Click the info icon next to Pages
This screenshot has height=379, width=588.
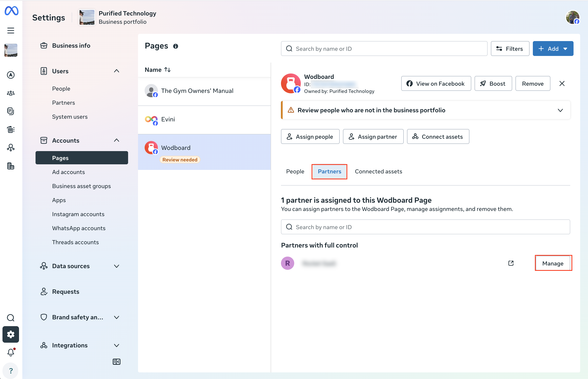tap(175, 46)
